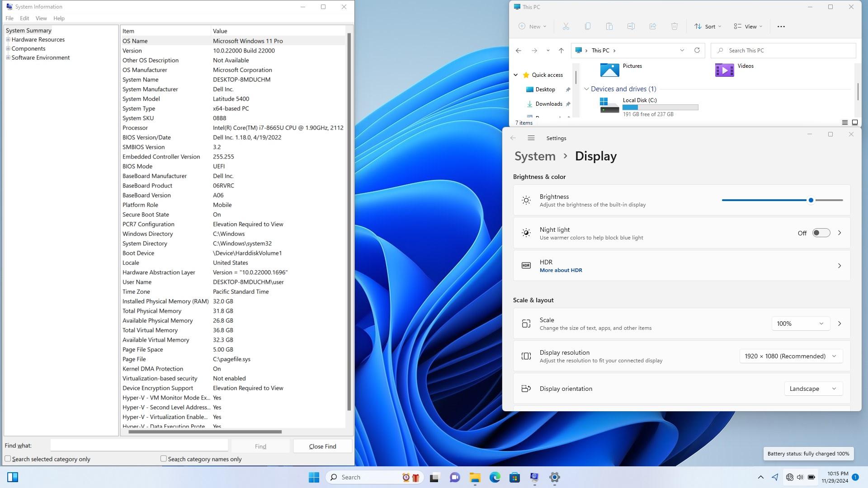
Task: Open the File menu in System Information
Action: [x=9, y=18]
